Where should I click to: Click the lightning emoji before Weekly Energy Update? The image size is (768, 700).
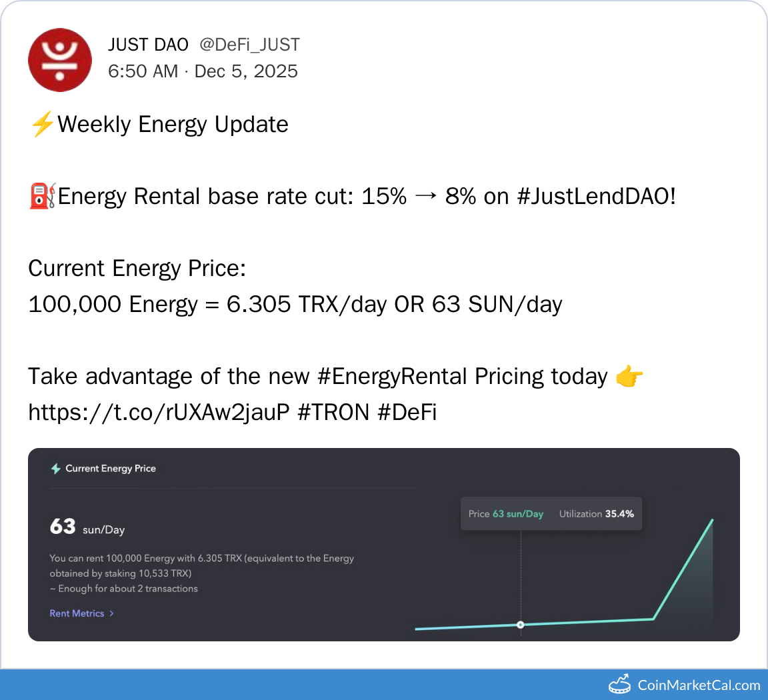click(42, 125)
